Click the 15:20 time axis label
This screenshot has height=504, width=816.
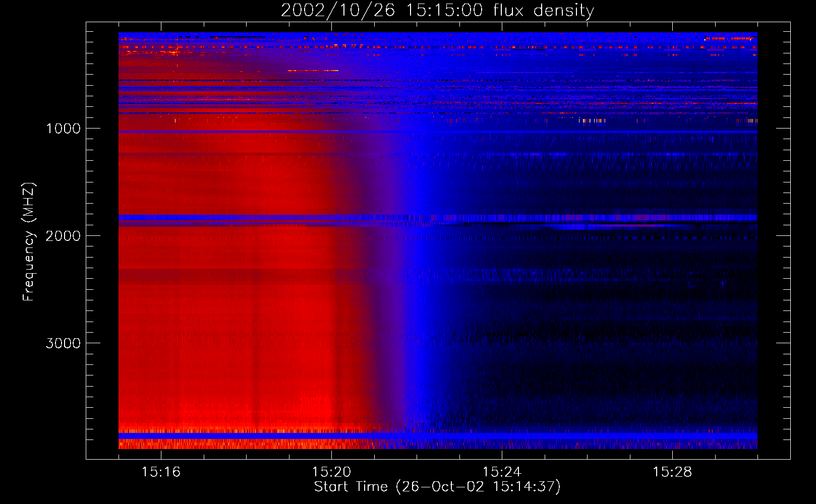tap(331, 472)
